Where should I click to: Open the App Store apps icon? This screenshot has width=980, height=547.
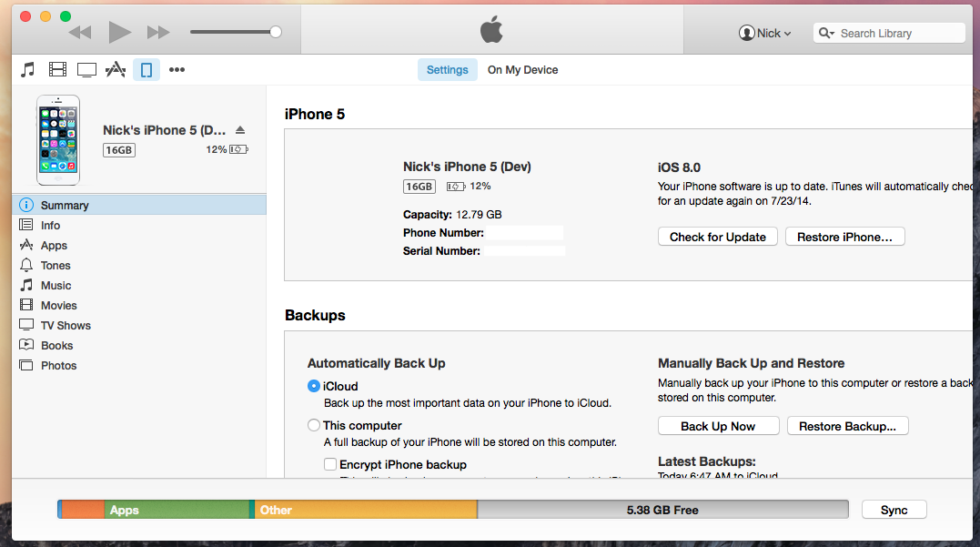[x=116, y=69]
